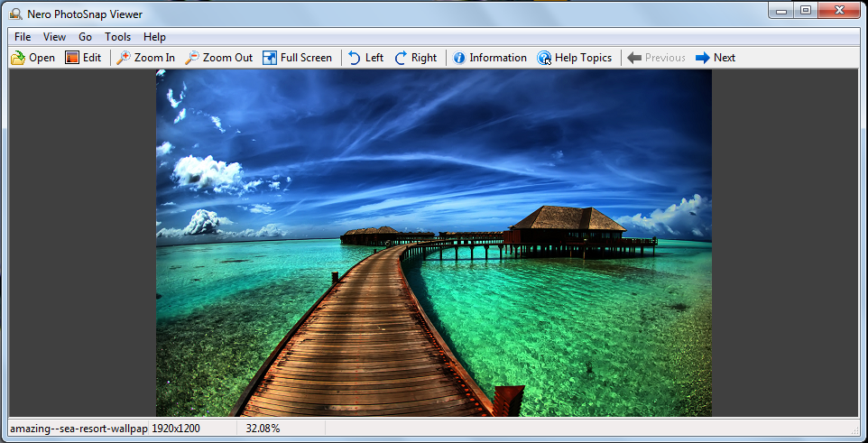Click the Zoom In label
The image size is (868, 443).
click(x=154, y=58)
